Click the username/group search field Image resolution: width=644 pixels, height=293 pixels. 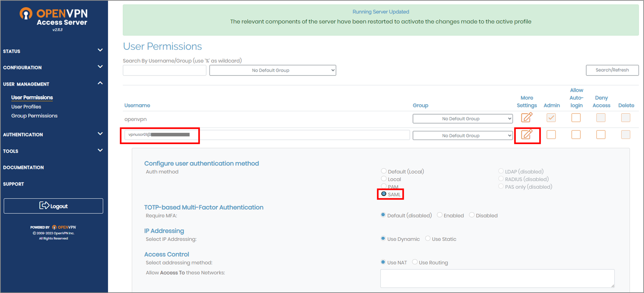point(165,70)
